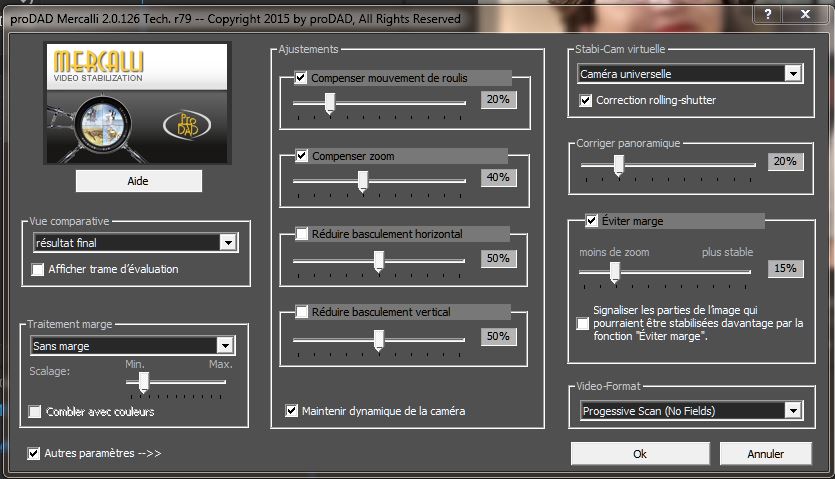Screen dimensions: 835x479
Task: Click the Éviter marge slider handle
Action: [615, 273]
